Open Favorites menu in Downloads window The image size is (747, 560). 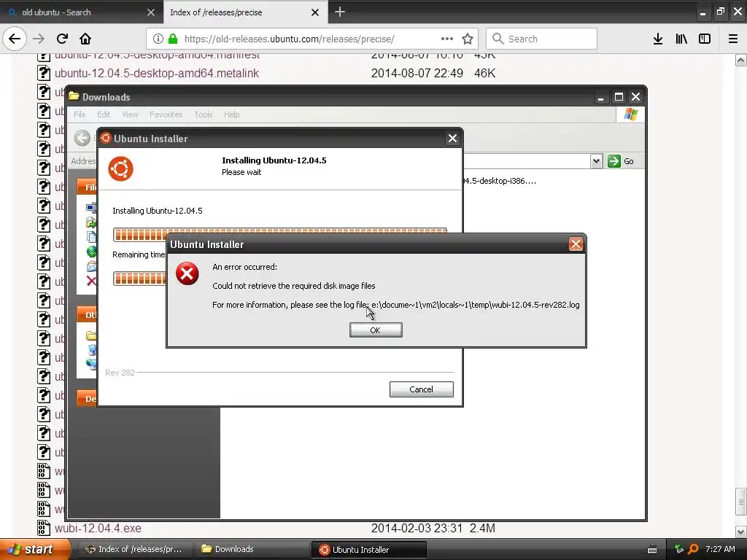tap(166, 114)
